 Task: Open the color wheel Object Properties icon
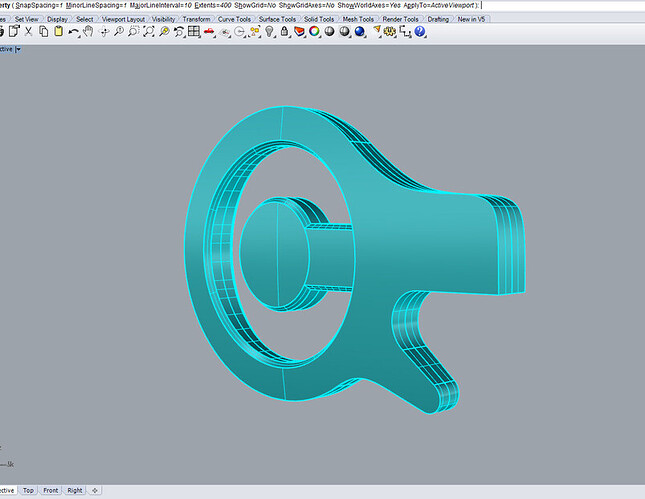[x=314, y=32]
